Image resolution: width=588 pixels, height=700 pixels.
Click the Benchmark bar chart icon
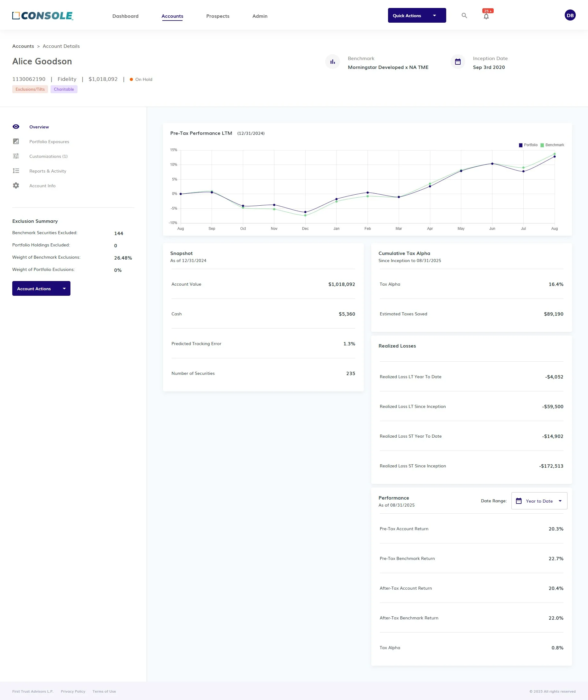pyautogui.click(x=332, y=62)
